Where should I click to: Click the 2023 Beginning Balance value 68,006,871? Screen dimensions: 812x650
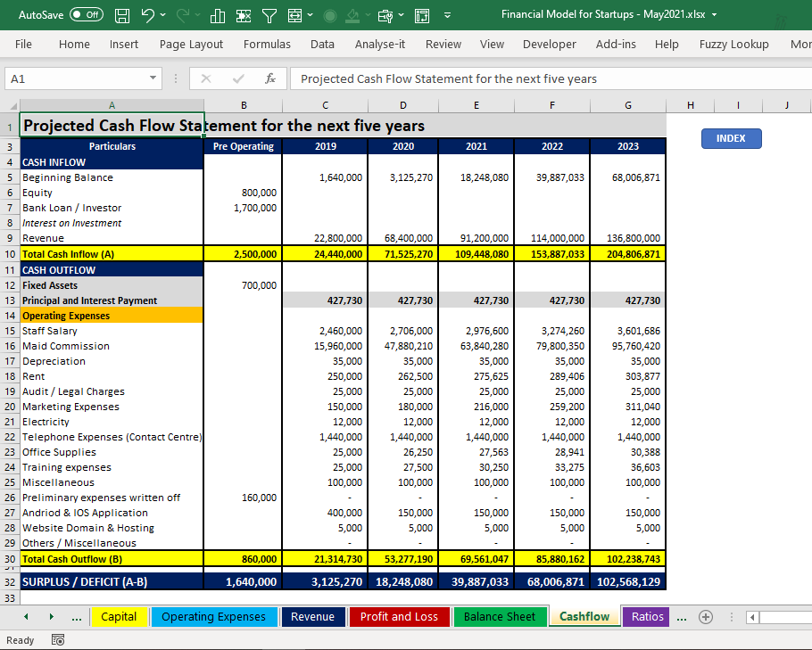pyautogui.click(x=628, y=177)
